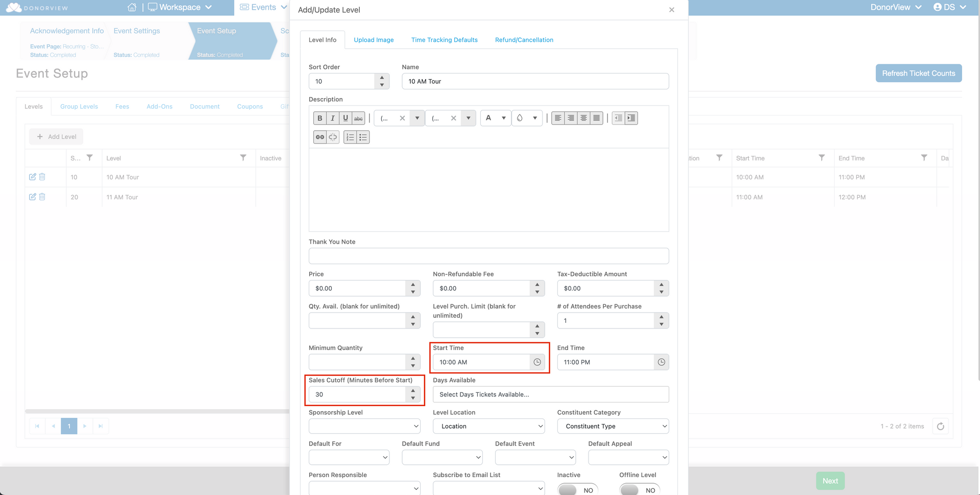The width and height of the screenshot is (980, 495).
Task: Justify the description text
Action: pyautogui.click(x=596, y=118)
